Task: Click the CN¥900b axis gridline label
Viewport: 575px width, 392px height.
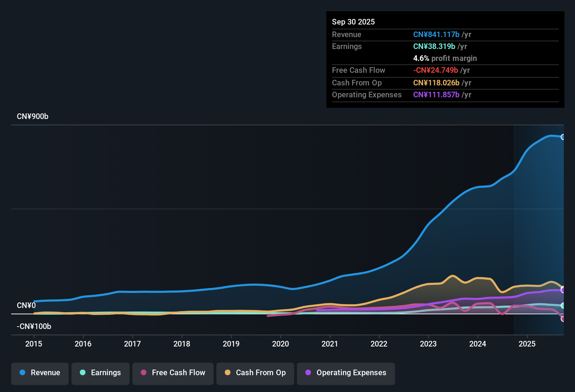Action: (33, 117)
